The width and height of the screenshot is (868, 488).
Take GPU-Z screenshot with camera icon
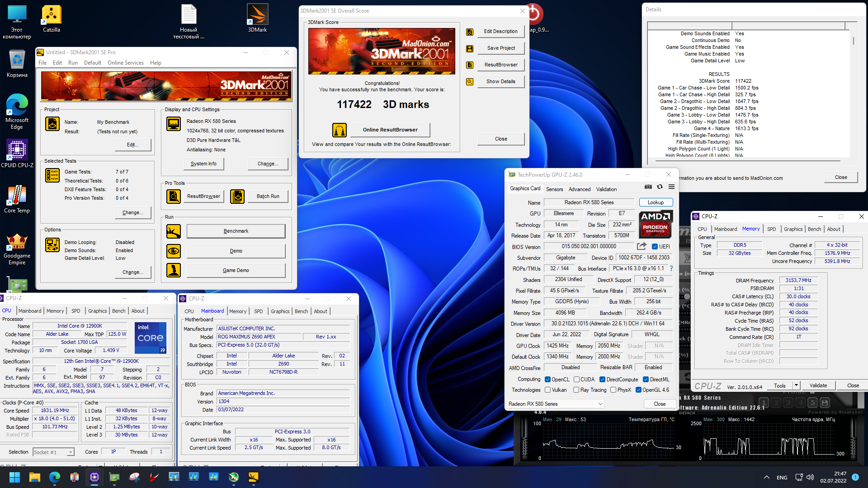[x=648, y=187]
